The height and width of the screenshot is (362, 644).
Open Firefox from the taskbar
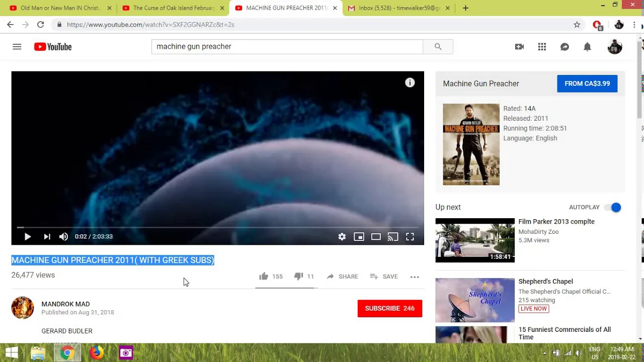pos(97,353)
